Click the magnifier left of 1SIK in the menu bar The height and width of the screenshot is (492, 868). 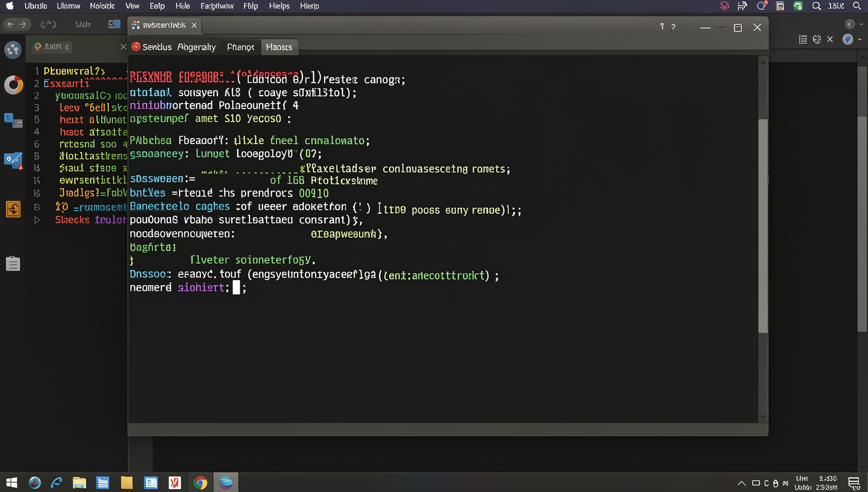(x=816, y=6)
